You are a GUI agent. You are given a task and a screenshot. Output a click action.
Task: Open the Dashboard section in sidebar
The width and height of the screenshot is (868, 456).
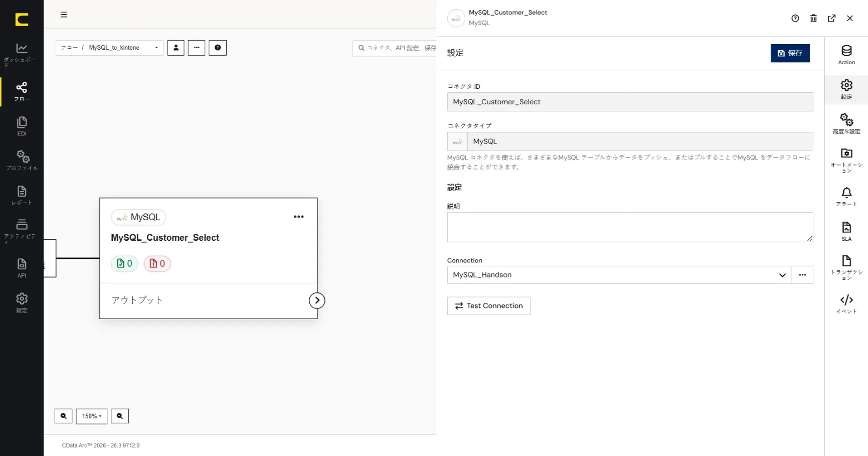click(x=22, y=55)
